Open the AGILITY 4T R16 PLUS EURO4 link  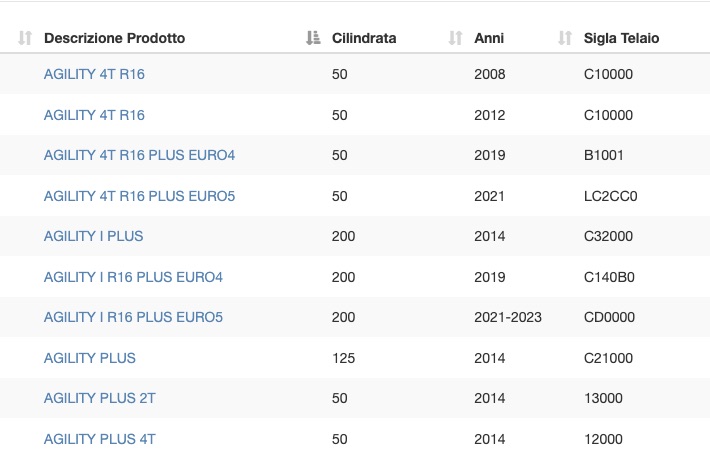point(139,155)
